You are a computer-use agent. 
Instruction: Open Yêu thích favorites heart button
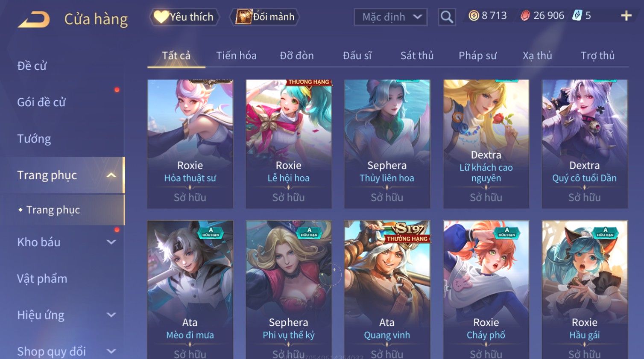(184, 17)
